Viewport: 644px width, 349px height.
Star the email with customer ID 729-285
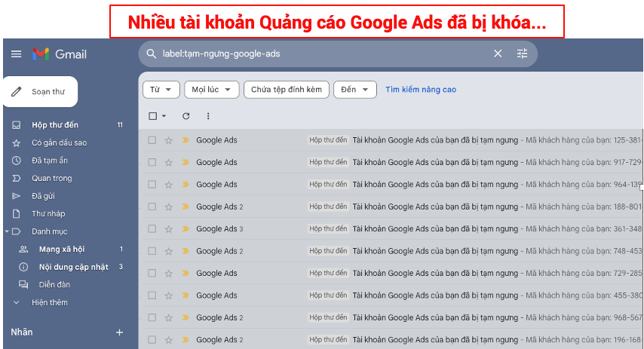168,274
